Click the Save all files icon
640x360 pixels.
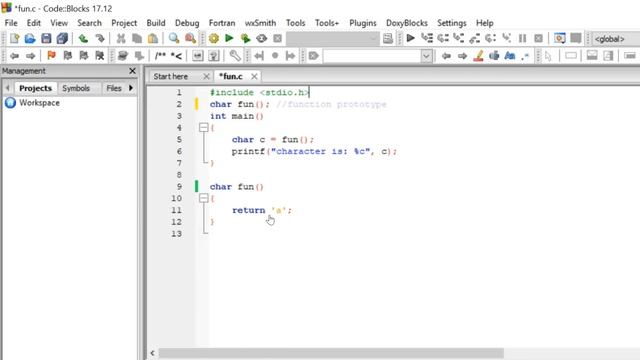coord(62,39)
